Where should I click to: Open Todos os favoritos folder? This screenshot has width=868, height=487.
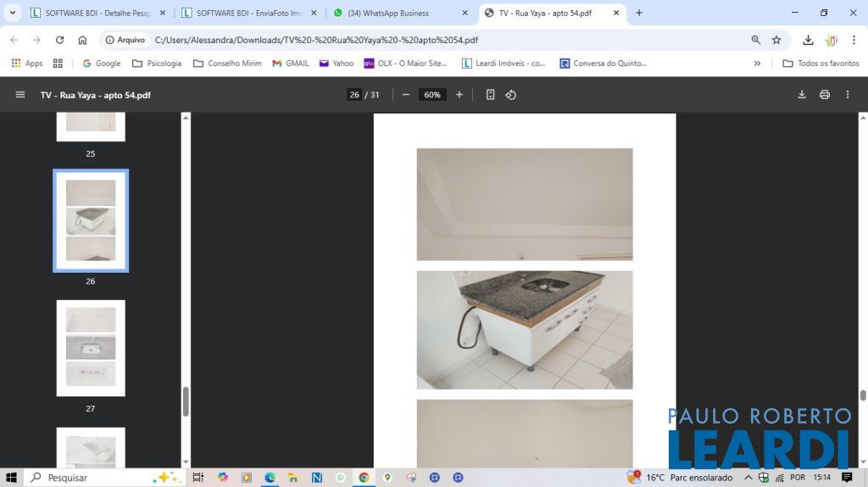click(x=821, y=64)
